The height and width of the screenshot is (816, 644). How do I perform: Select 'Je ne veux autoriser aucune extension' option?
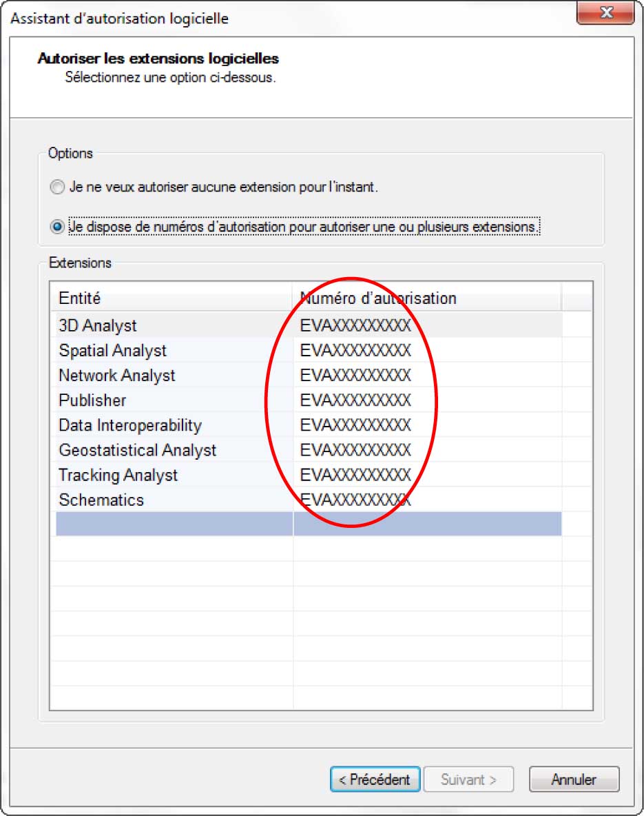point(58,187)
